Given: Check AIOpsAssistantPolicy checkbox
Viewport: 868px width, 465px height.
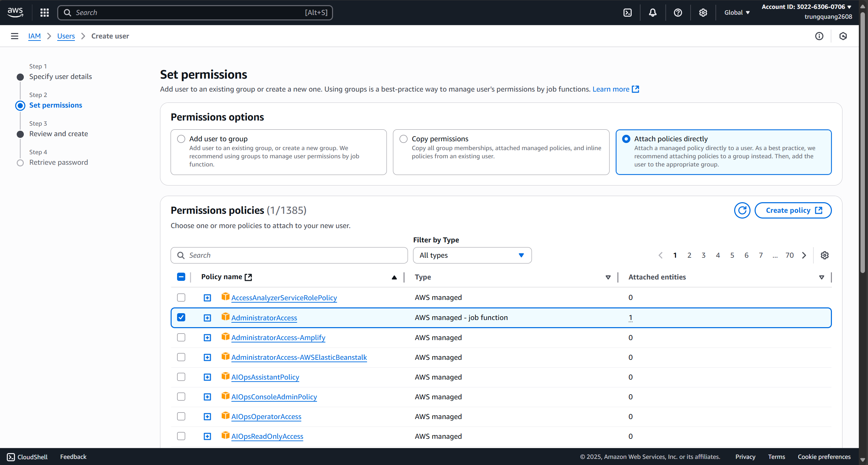Looking at the screenshot, I should point(181,377).
